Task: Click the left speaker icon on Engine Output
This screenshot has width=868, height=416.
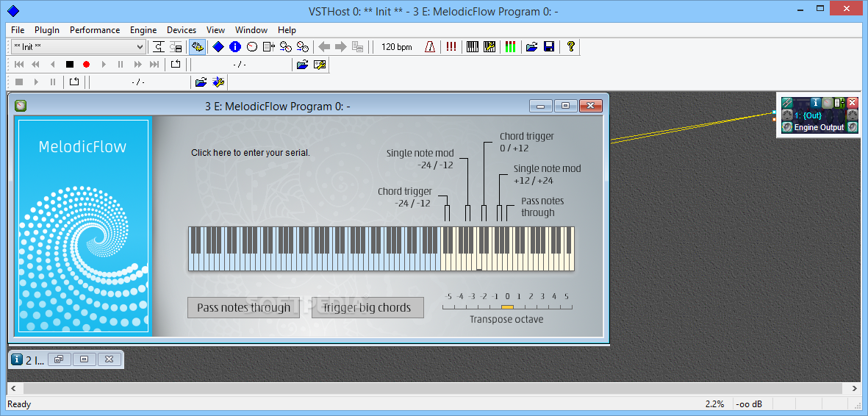Action: 787,127
